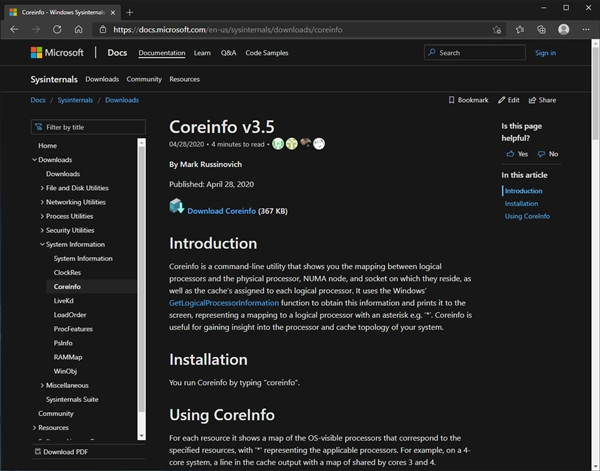Click the white contributor avatar
Screen dimensions: 600x471
pos(319,144)
